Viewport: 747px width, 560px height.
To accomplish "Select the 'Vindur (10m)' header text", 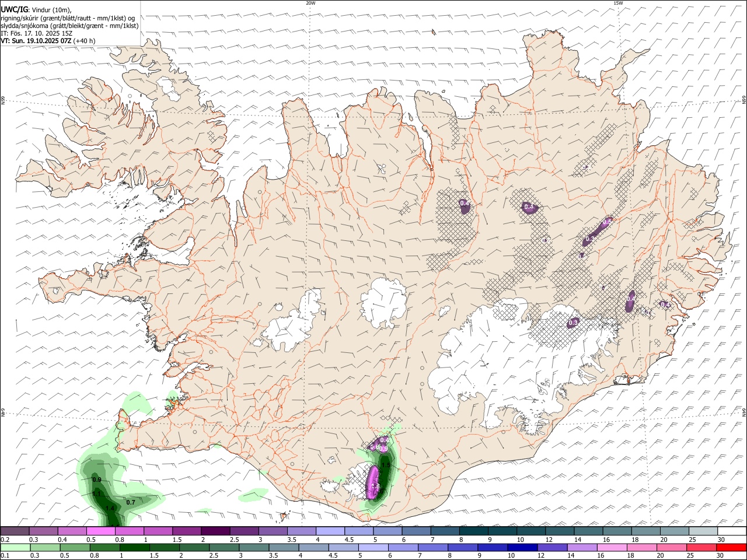I will (x=53, y=10).
